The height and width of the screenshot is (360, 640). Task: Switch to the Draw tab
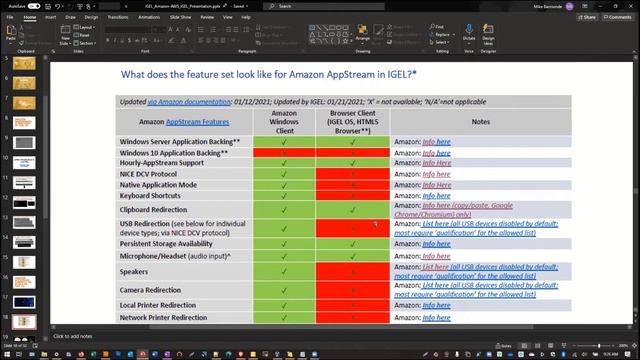70,17
